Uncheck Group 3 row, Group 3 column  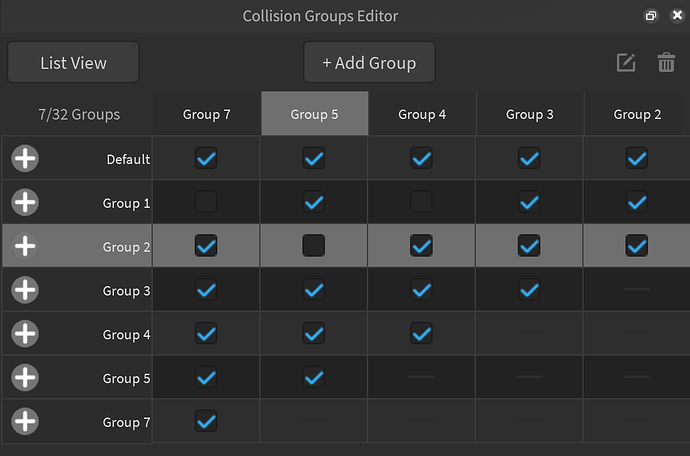point(529,290)
